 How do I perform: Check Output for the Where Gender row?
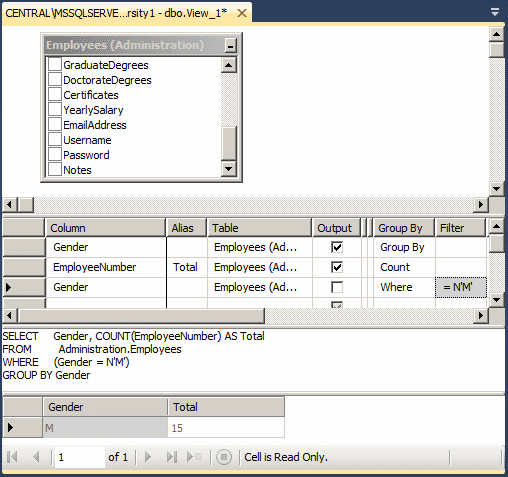coord(337,287)
